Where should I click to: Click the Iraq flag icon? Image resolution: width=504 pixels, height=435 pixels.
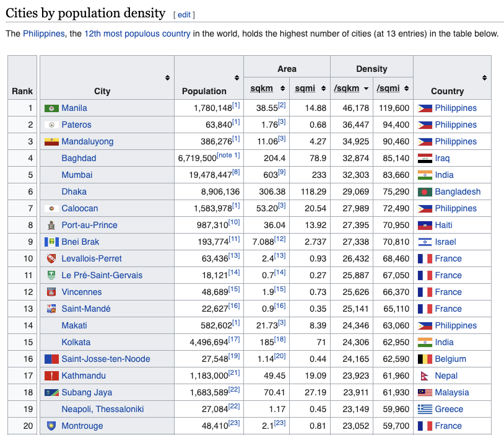click(x=425, y=158)
